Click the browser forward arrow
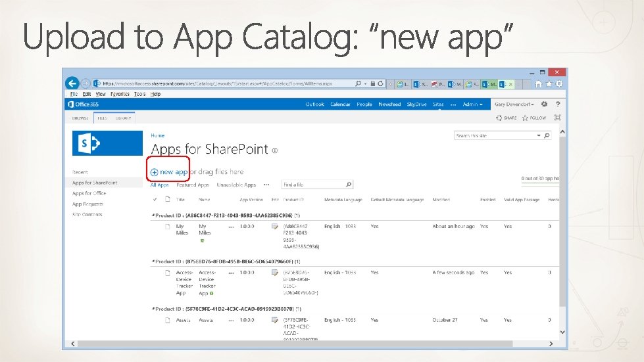 pos(85,83)
